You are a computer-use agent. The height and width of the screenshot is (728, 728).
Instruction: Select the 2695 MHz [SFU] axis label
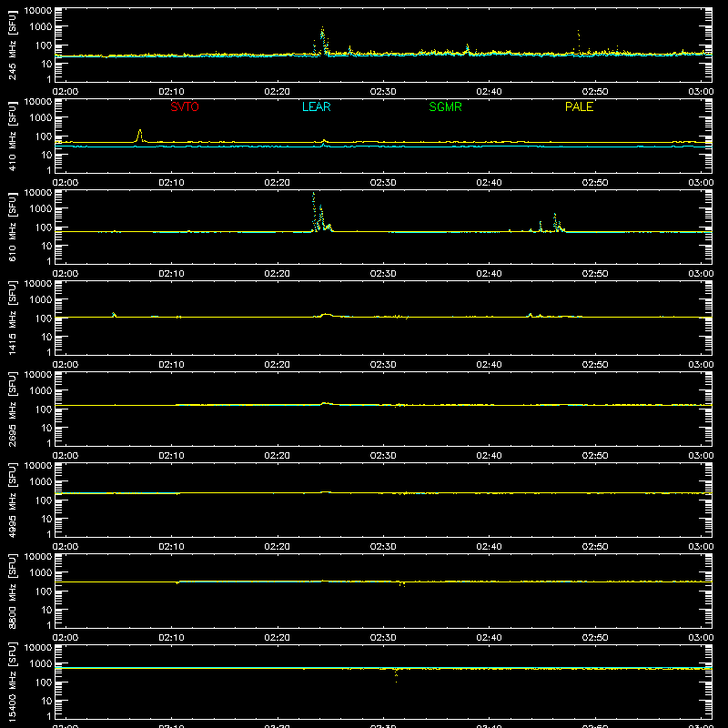pos(12,409)
